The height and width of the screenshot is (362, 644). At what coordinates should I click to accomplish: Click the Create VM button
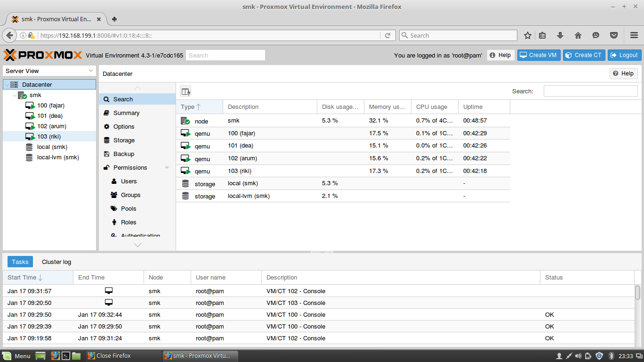point(538,55)
